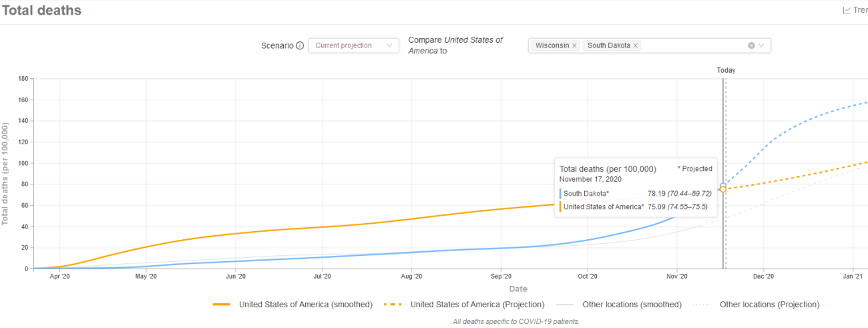
Task: Click the Scenario info icon
Action: click(300, 46)
